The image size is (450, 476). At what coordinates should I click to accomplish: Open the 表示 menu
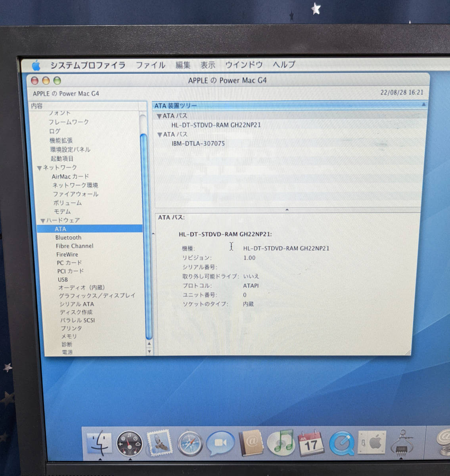208,65
